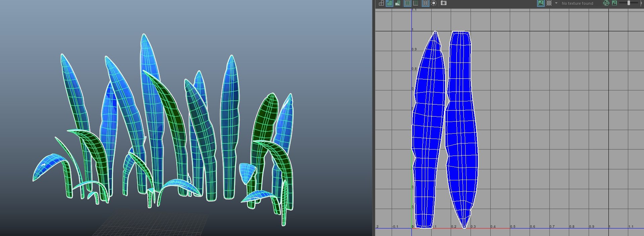This screenshot has height=236, width=644.
Task: Click the 0.6 horizontal axis label
Action: (532, 227)
